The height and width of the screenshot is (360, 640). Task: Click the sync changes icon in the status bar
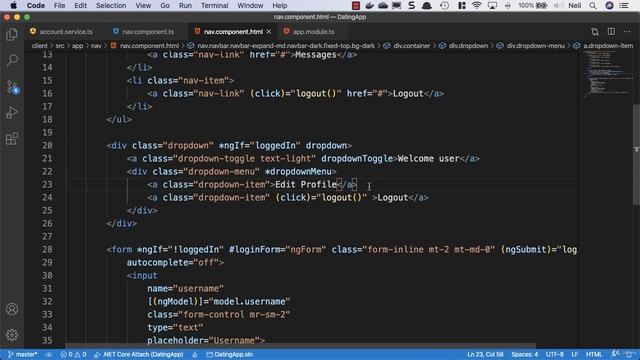(x=49, y=354)
